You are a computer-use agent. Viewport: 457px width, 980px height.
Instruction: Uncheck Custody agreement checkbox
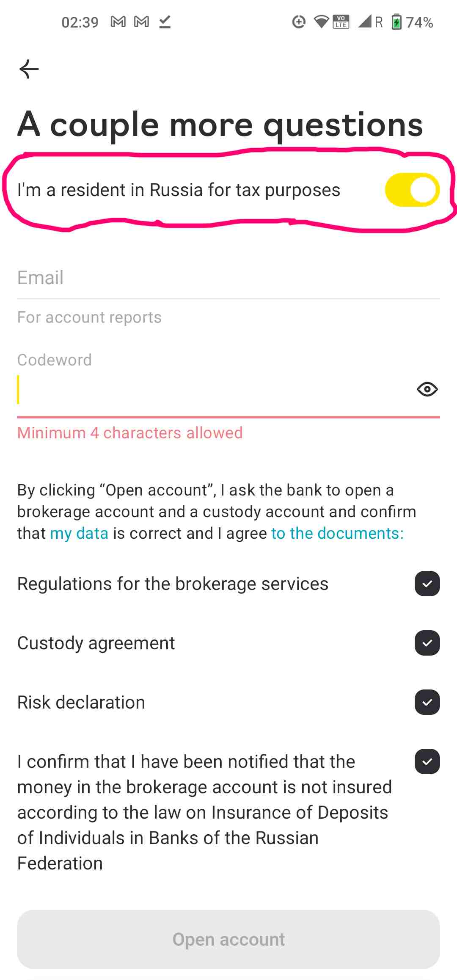427,643
